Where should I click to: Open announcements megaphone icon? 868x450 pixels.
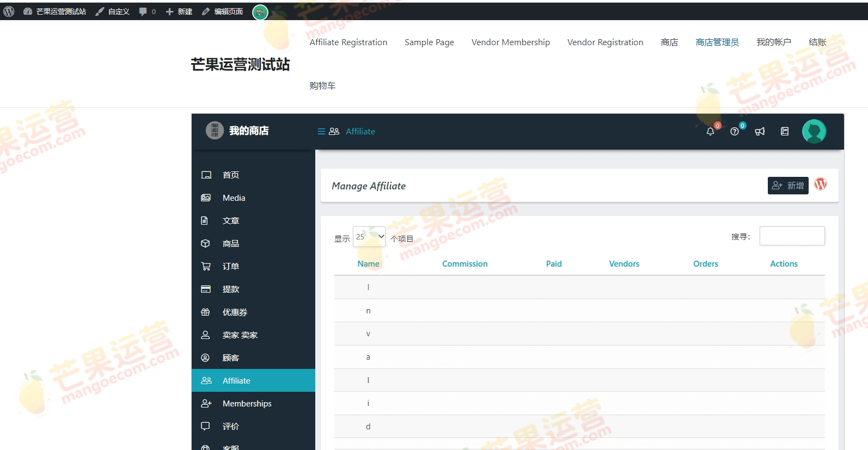coord(760,131)
